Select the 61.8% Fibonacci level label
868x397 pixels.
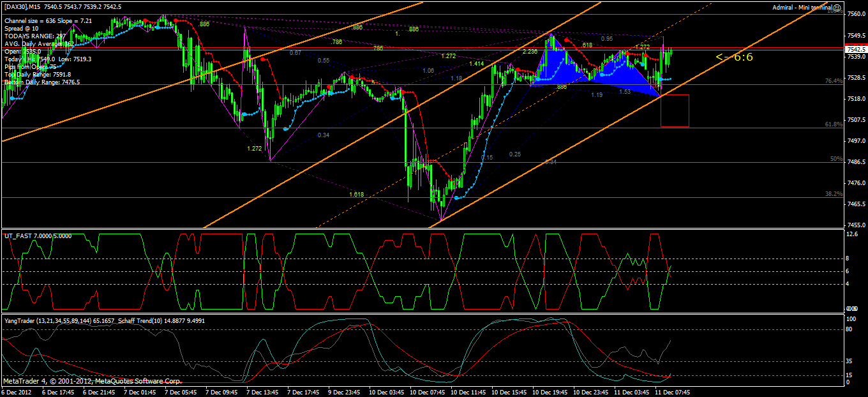click(x=834, y=124)
